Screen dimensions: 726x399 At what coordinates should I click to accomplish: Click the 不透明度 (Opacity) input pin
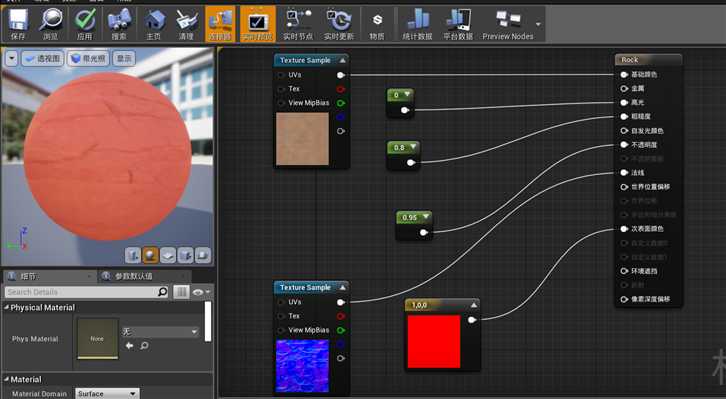coord(624,145)
